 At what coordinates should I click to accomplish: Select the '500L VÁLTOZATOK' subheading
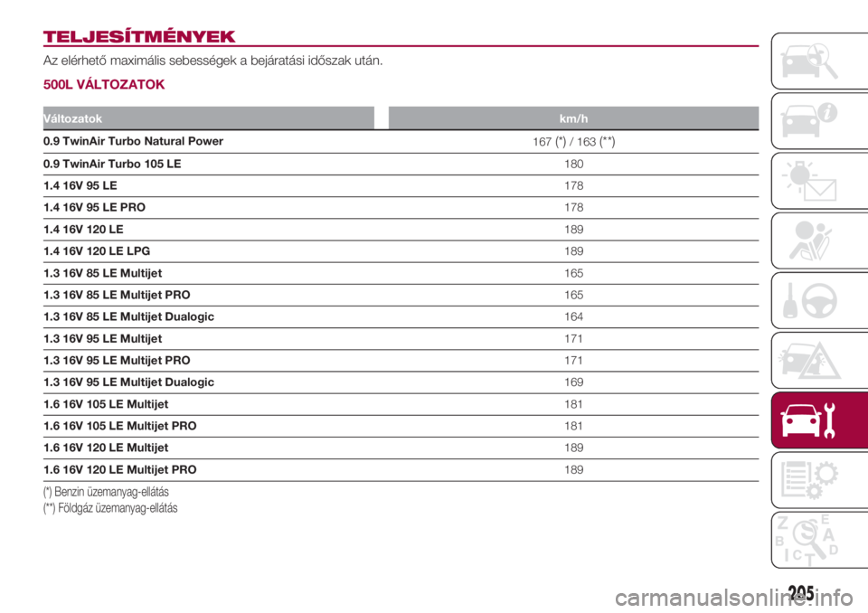coord(104,85)
